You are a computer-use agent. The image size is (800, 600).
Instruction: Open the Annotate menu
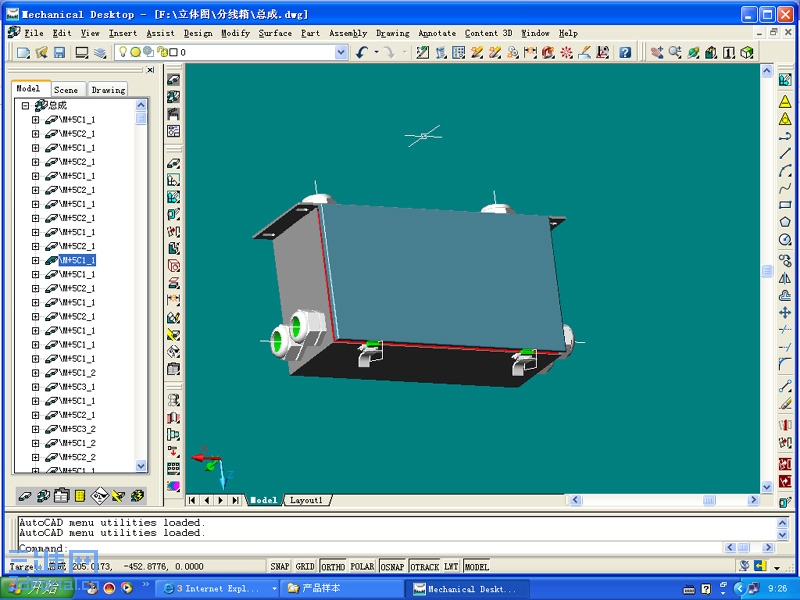point(437,33)
